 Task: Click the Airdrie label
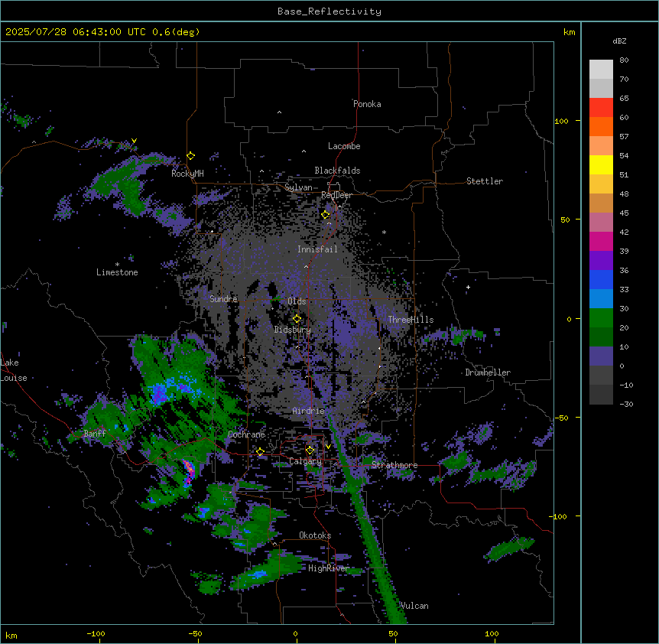308,411
